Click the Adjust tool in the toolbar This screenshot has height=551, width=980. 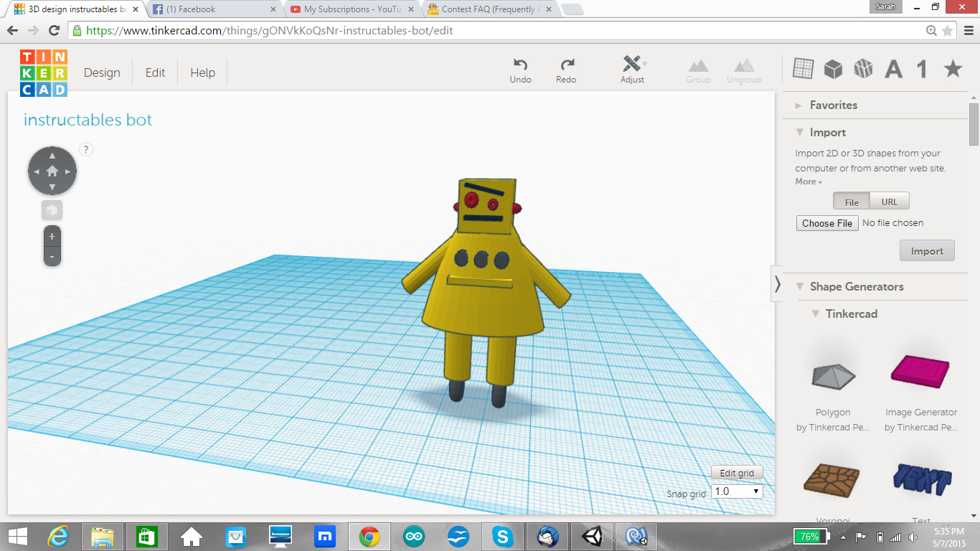(632, 68)
